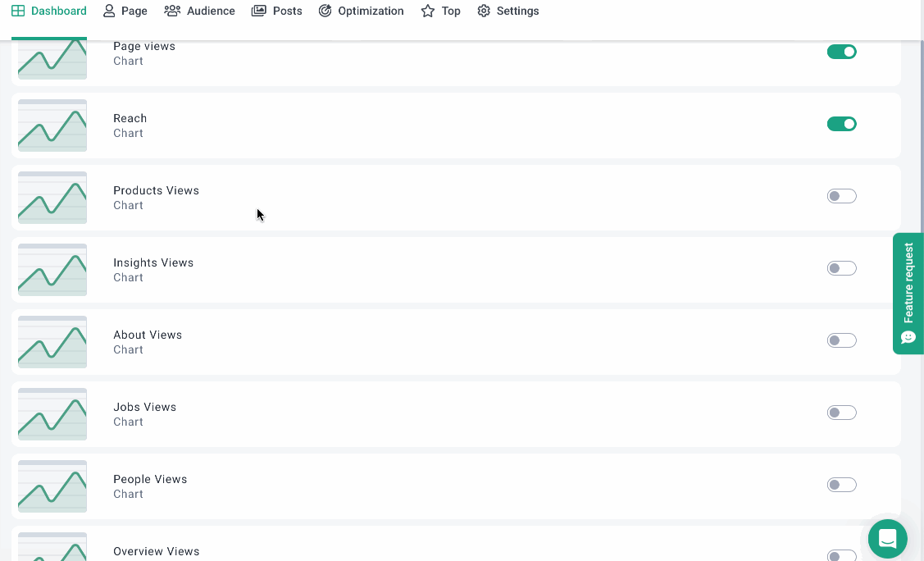Turn off the Reach chart toggle
The width and height of the screenshot is (924, 561).
(x=841, y=124)
